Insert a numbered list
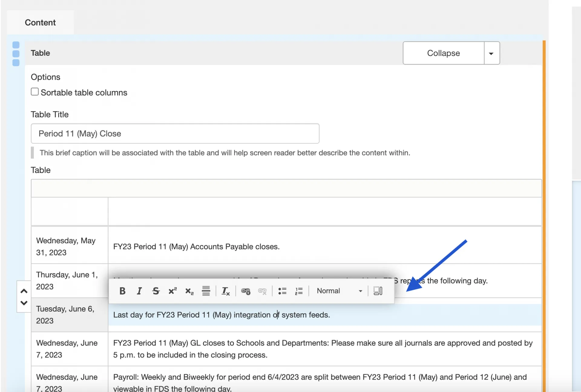 pos(299,291)
